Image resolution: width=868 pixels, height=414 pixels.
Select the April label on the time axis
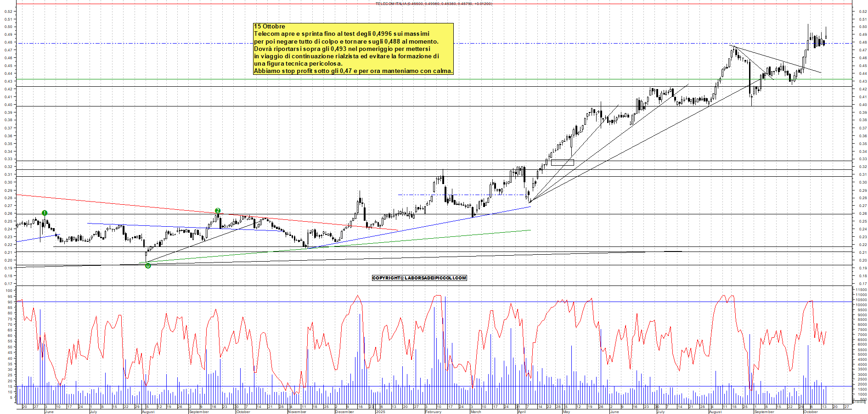[522, 412]
